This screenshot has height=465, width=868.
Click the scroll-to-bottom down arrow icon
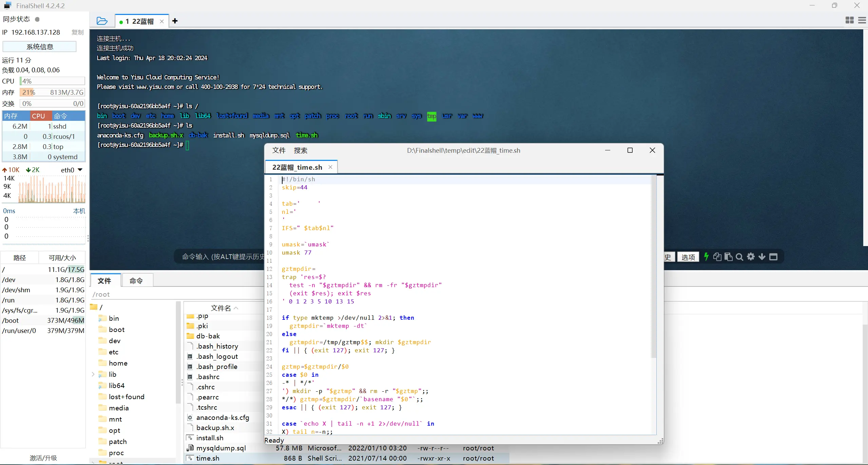[x=762, y=257]
